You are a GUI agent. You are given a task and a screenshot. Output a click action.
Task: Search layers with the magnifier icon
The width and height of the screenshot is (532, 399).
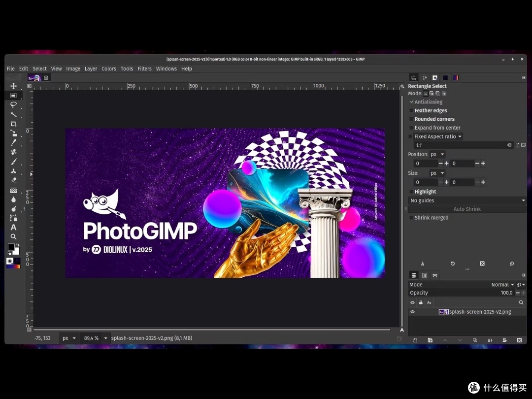[521, 302]
